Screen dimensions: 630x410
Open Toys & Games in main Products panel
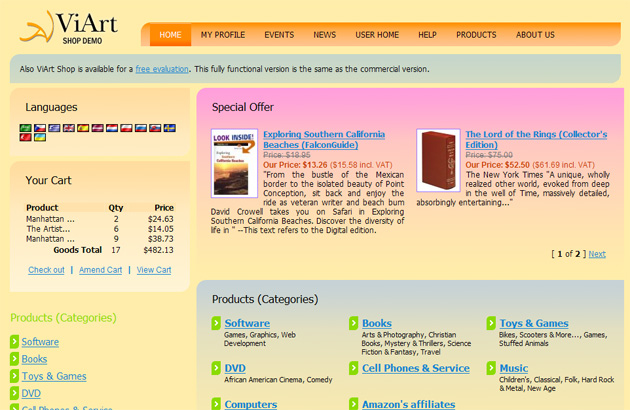point(534,323)
